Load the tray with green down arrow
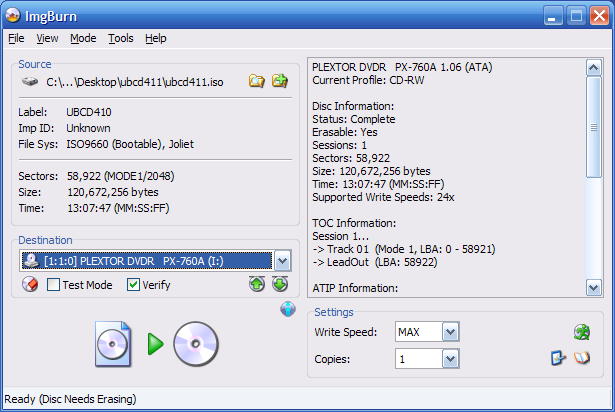The width and height of the screenshot is (615, 412). [280, 284]
